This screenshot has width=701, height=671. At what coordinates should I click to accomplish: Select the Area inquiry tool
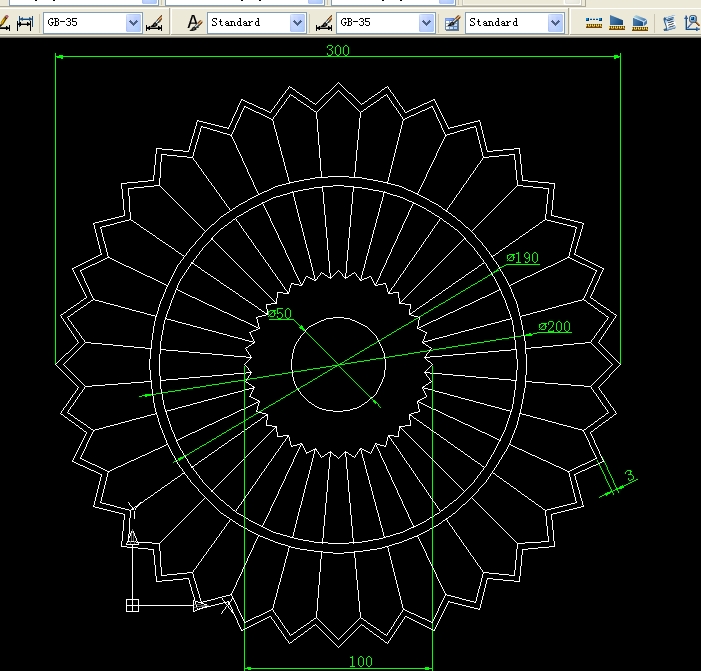[617, 23]
